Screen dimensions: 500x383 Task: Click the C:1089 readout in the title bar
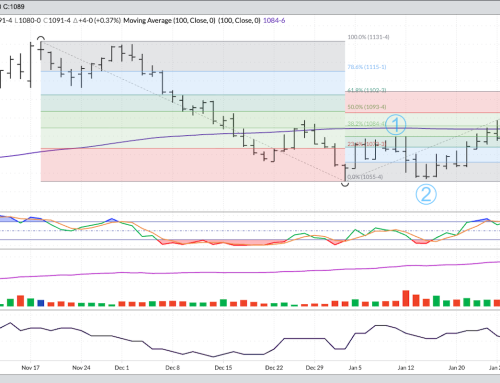pyautogui.click(x=14, y=7)
